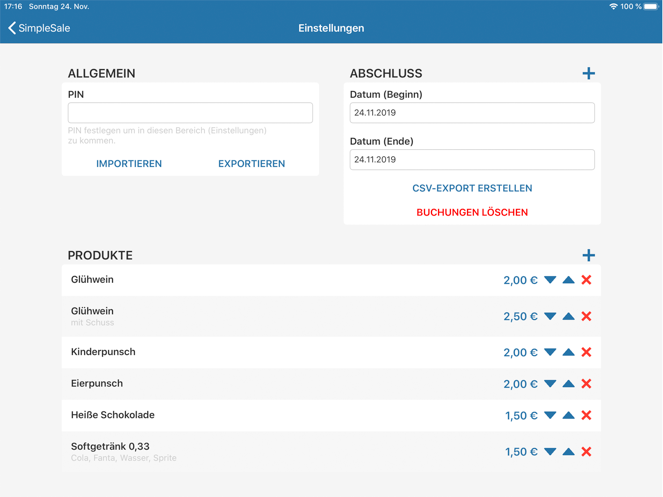Delete the Kinderpunsch product
The image size is (663, 497).
click(586, 352)
